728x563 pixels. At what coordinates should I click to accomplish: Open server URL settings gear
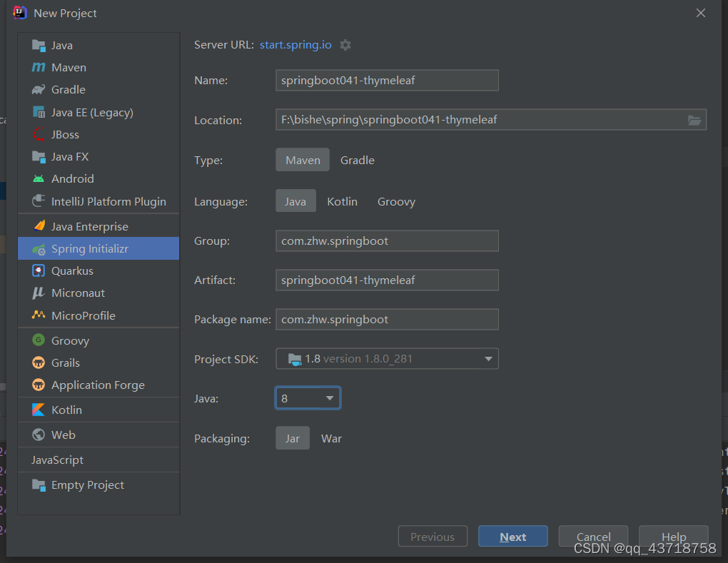[345, 45]
